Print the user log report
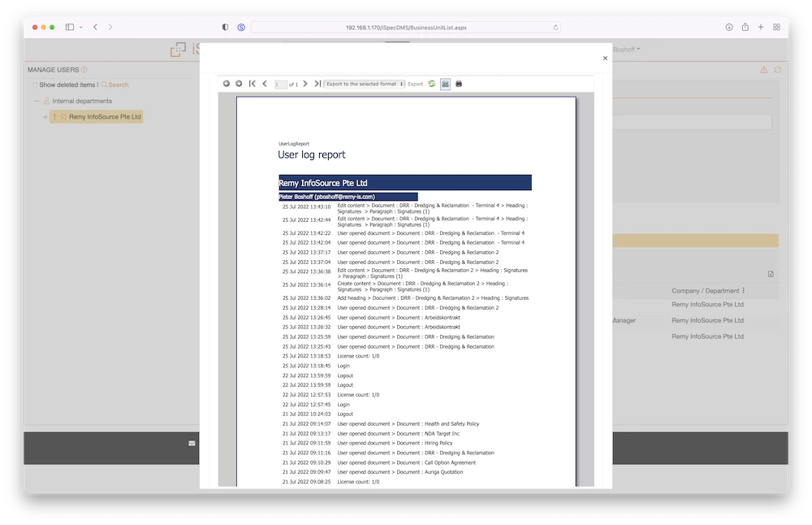Viewport: 812px width, 525px height. point(459,84)
